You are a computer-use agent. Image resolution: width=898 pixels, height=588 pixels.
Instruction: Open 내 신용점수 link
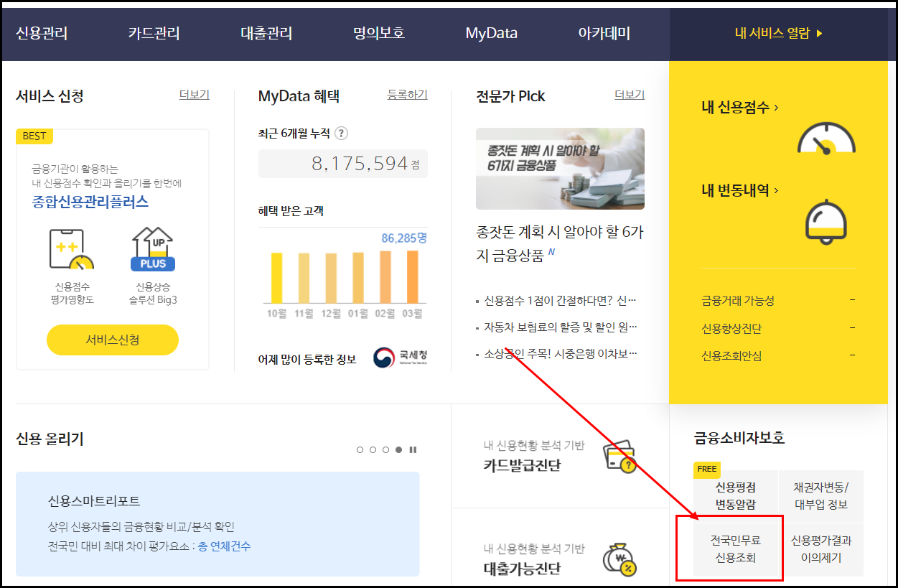[740, 107]
